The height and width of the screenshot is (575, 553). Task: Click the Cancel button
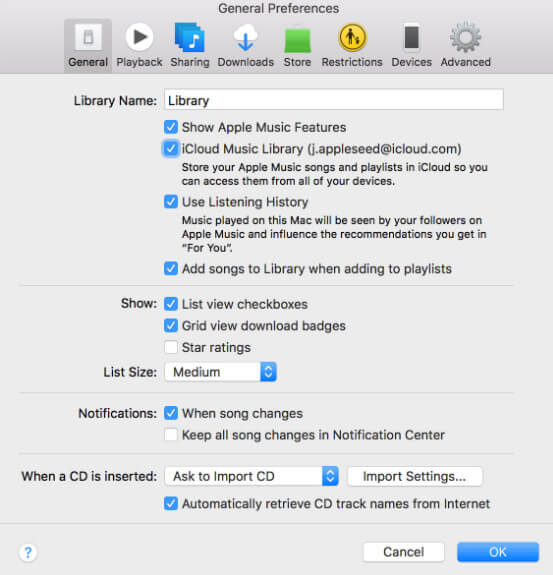pos(404,552)
